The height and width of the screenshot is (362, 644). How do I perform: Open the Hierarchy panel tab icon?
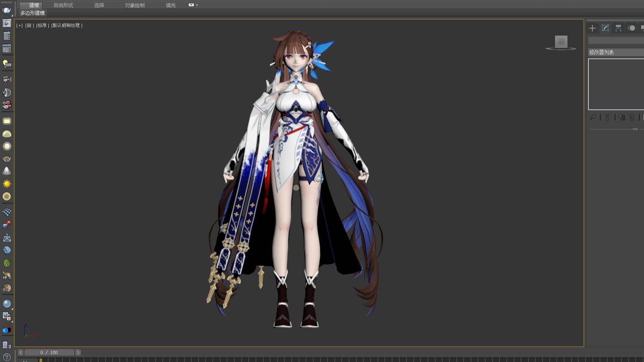click(618, 28)
